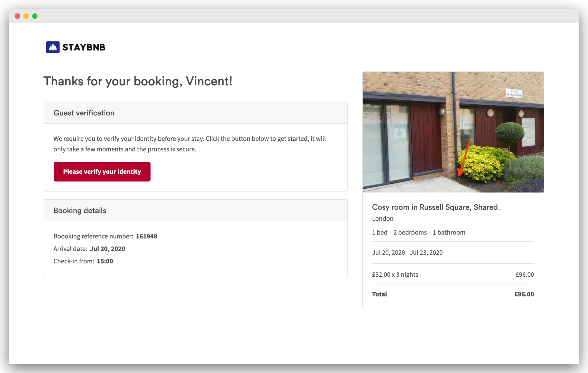The height and width of the screenshot is (373, 588).
Task: Click the Thanks for your booking, Vincent! heading
Action: (138, 81)
